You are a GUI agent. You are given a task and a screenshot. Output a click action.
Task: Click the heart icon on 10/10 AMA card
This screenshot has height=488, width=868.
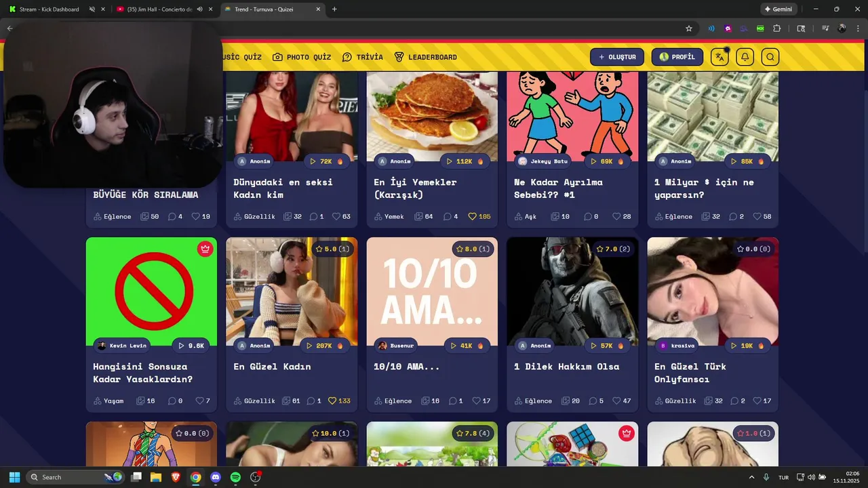(x=476, y=401)
